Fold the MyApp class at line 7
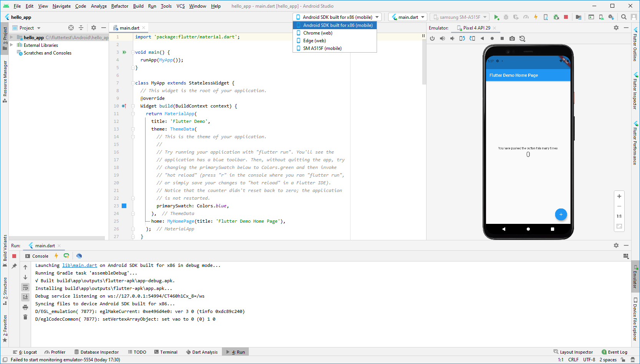 pos(133,83)
